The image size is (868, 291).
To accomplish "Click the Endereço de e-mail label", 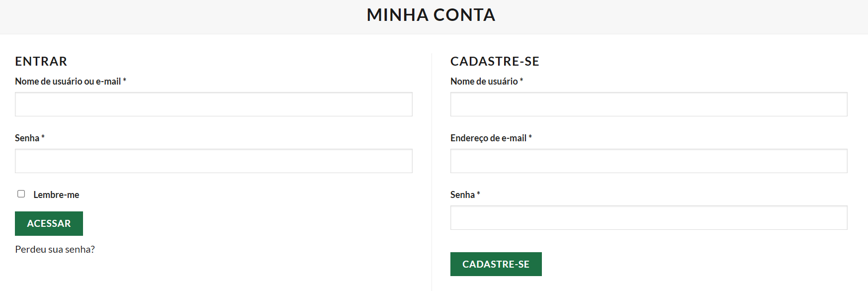I will (488, 138).
